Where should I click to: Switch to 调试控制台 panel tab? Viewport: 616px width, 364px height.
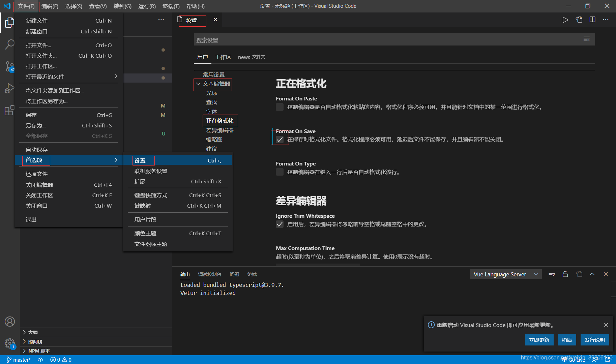[210, 274]
